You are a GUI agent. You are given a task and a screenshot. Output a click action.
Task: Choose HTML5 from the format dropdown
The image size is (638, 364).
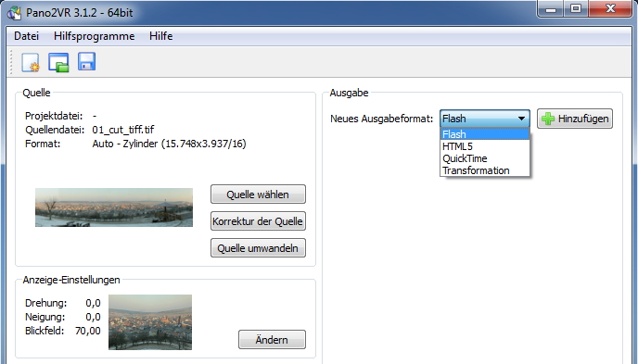coord(485,146)
